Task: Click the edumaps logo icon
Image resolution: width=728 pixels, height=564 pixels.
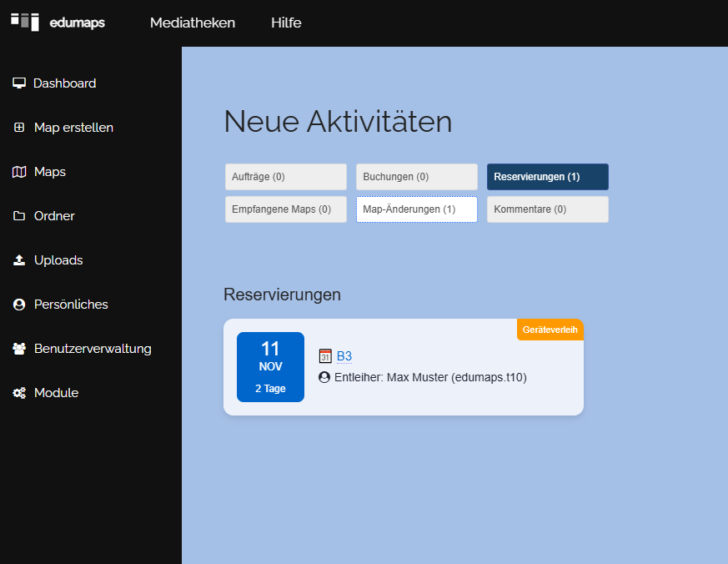Action: (25, 22)
